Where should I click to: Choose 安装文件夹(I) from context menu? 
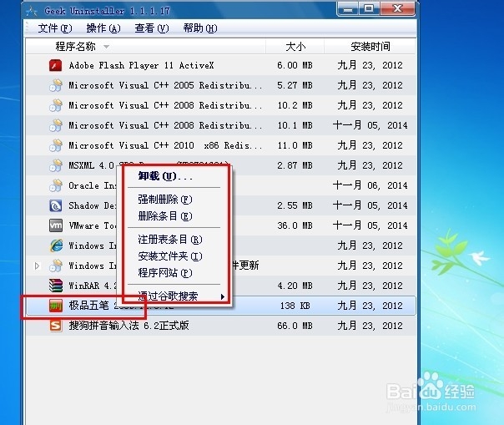(174, 256)
